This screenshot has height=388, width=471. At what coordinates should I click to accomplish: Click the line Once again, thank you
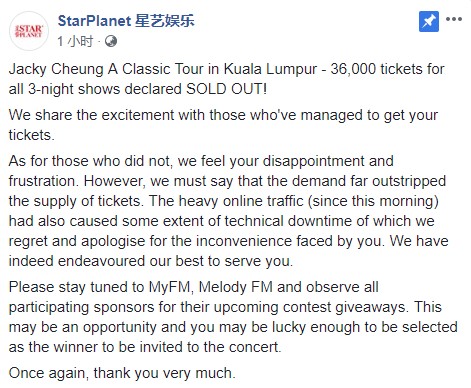pos(122,373)
